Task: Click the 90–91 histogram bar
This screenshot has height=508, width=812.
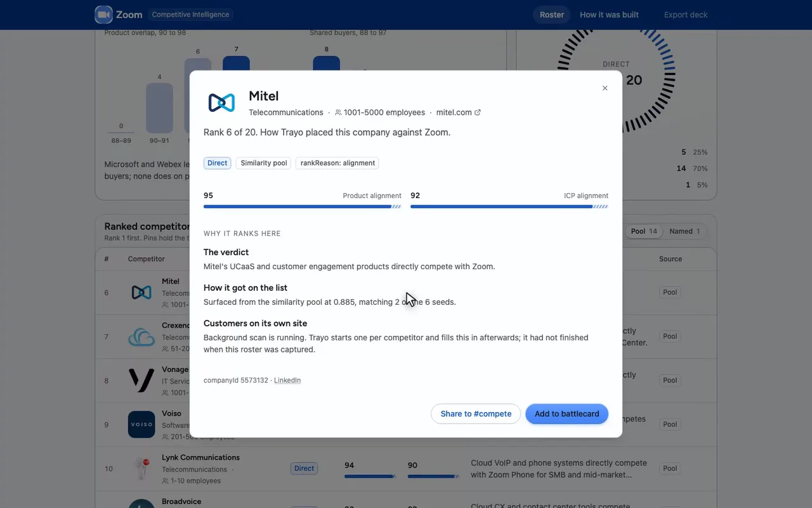Action: (x=159, y=108)
